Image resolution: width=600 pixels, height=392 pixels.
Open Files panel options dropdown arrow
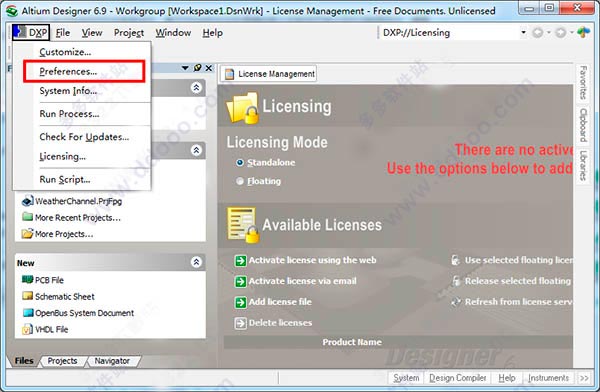(x=185, y=68)
